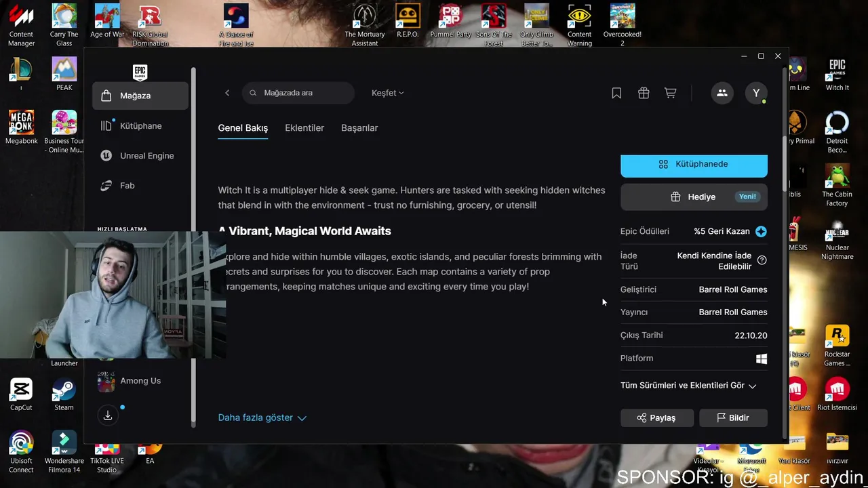This screenshot has height=488, width=868.
Task: Open the Y profile avatar
Action: [x=756, y=93]
